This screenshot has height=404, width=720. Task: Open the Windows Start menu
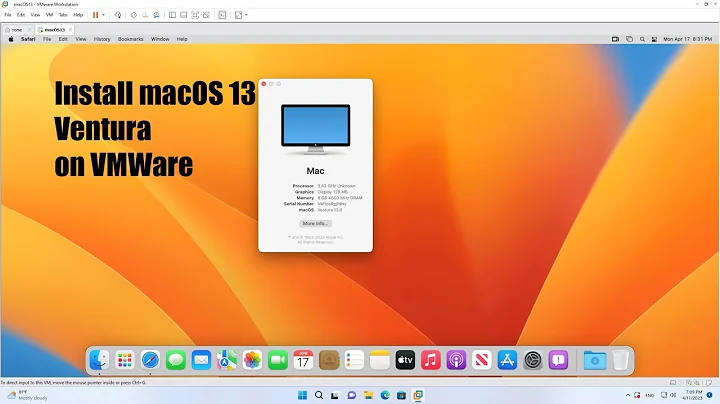[302, 395]
